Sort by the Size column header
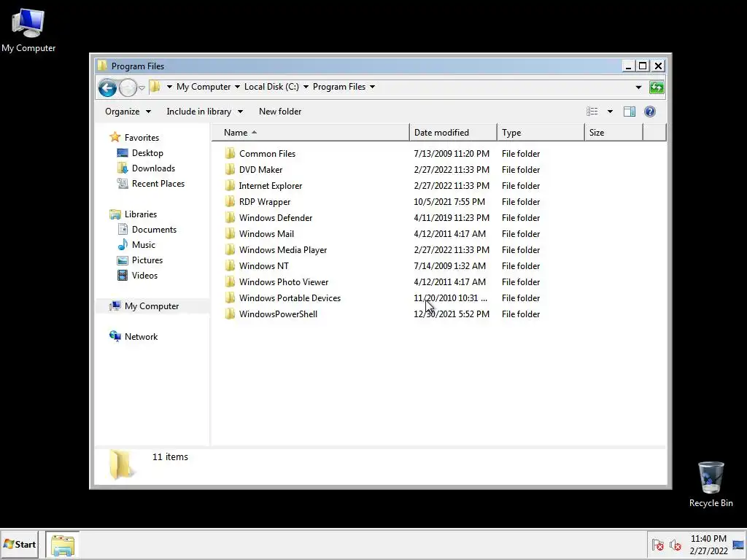The width and height of the screenshot is (747, 560). point(614,133)
